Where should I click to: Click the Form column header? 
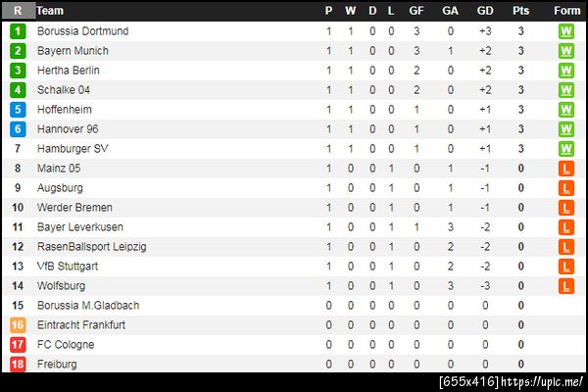click(565, 11)
